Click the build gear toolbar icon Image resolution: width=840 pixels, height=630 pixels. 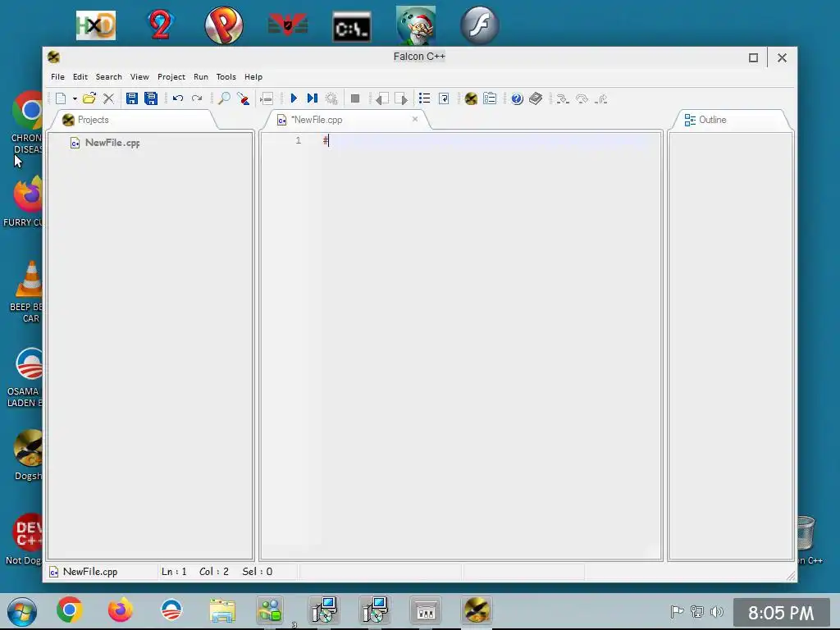pos(331,98)
